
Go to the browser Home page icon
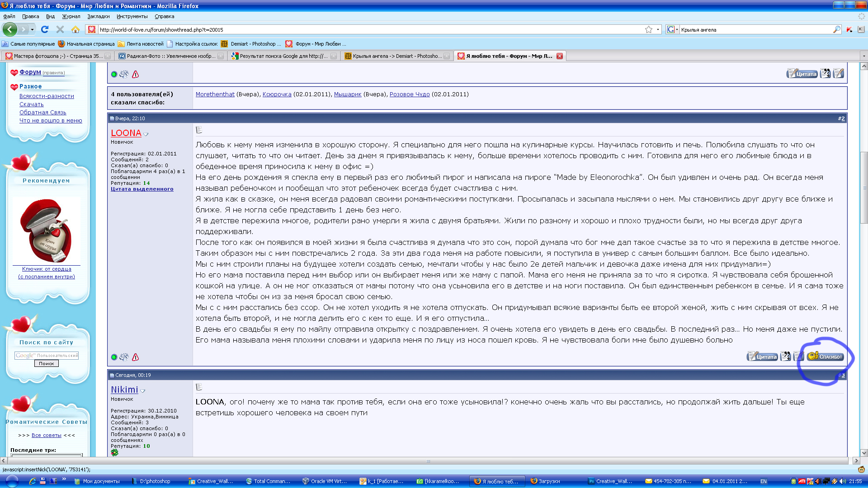[75, 29]
